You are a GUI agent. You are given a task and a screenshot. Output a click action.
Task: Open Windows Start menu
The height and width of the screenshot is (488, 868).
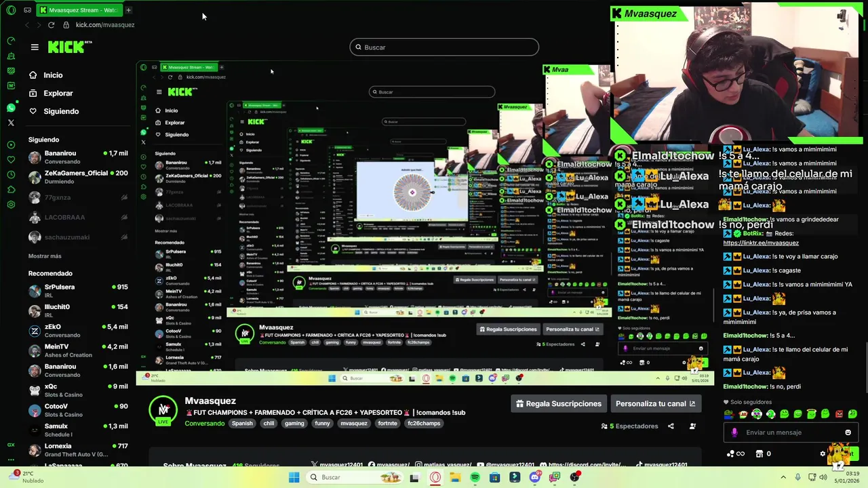pyautogui.click(x=294, y=477)
